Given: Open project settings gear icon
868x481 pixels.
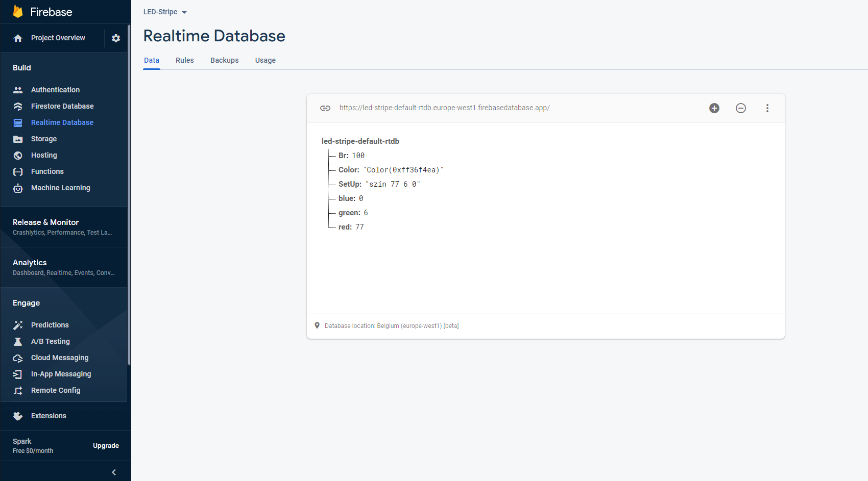Looking at the screenshot, I should [x=116, y=38].
